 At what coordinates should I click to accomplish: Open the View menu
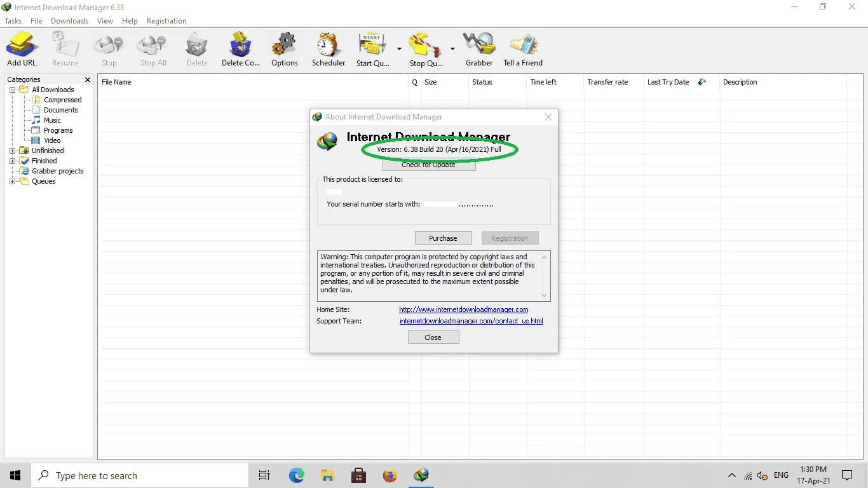[x=105, y=21]
